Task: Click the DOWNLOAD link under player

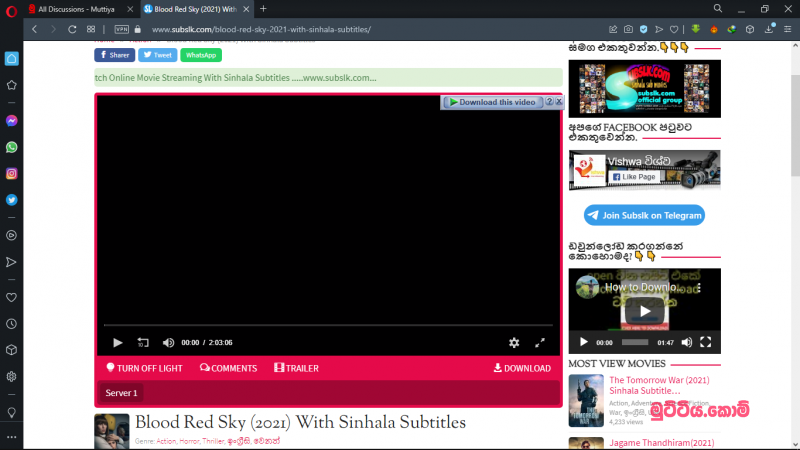Action: pos(522,368)
